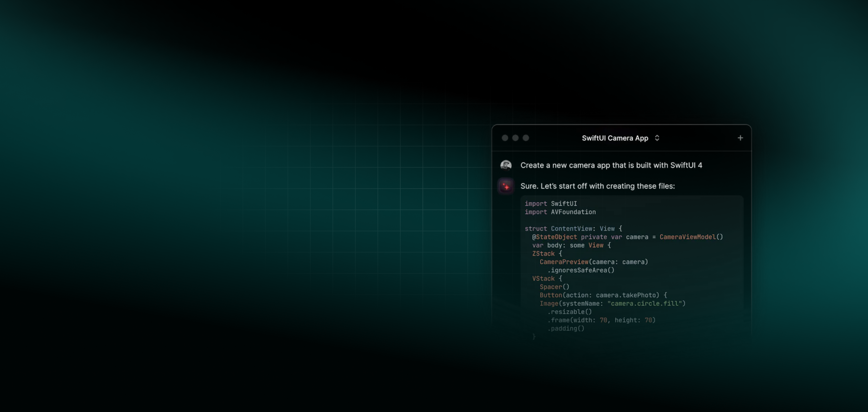This screenshot has height=412, width=868.
Task: Click the middle gray window dot
Action: 515,138
